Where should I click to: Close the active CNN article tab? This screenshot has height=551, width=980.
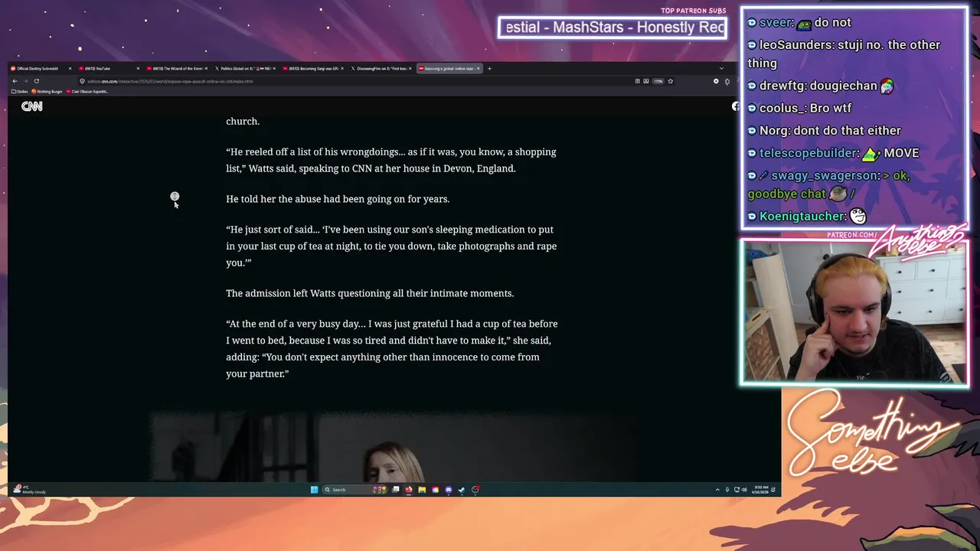coord(479,69)
